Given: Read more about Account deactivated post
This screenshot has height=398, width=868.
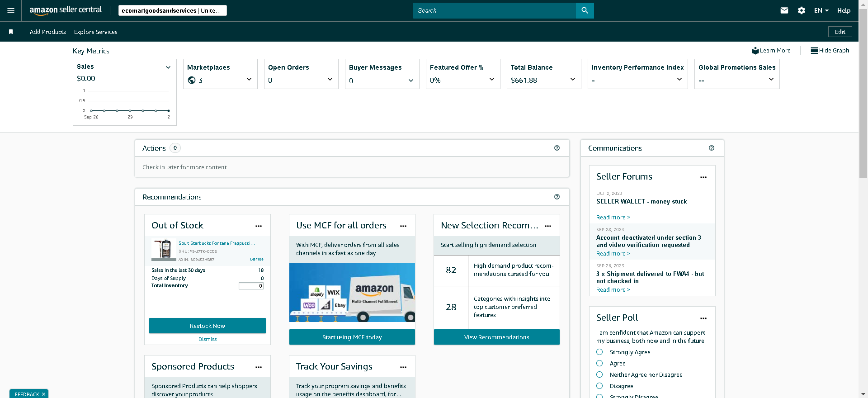Looking at the screenshot, I should [x=613, y=254].
